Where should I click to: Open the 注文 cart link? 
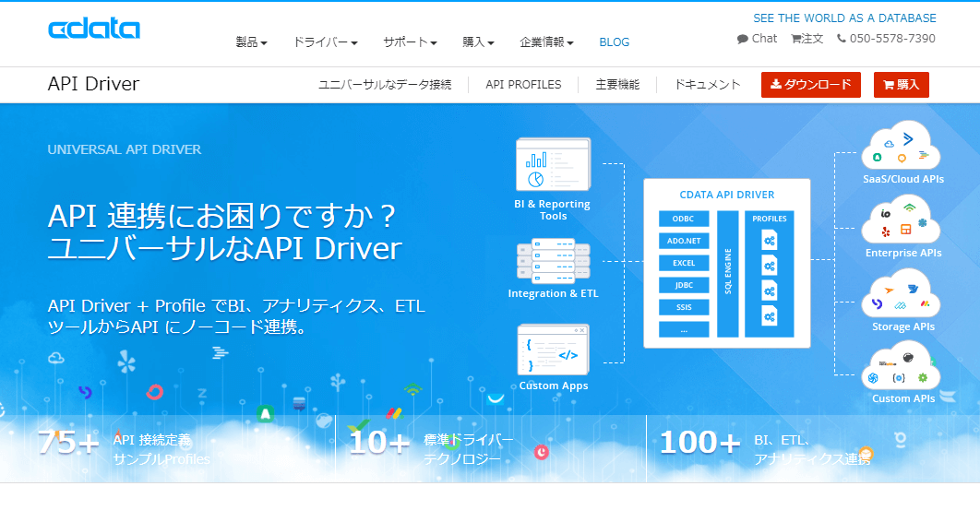click(807, 39)
